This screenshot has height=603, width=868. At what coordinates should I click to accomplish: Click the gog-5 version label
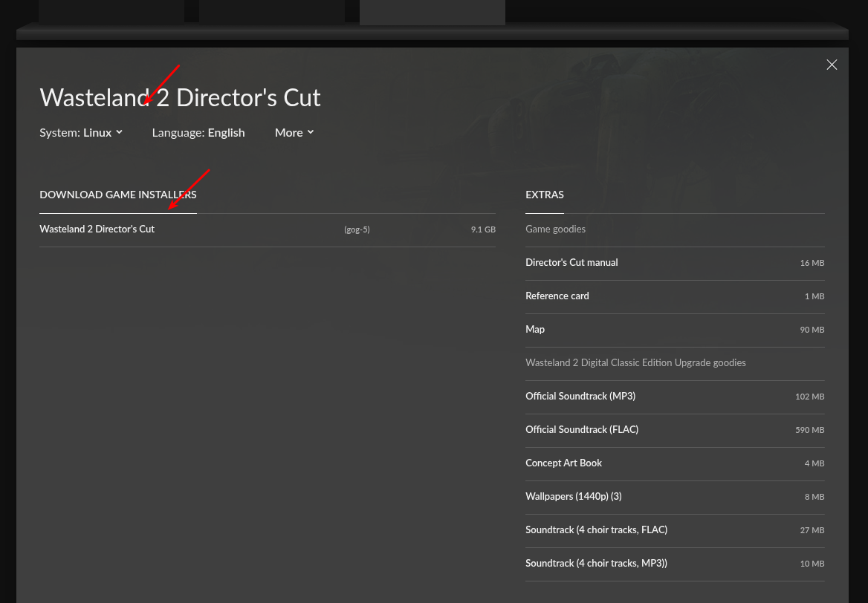pos(357,229)
